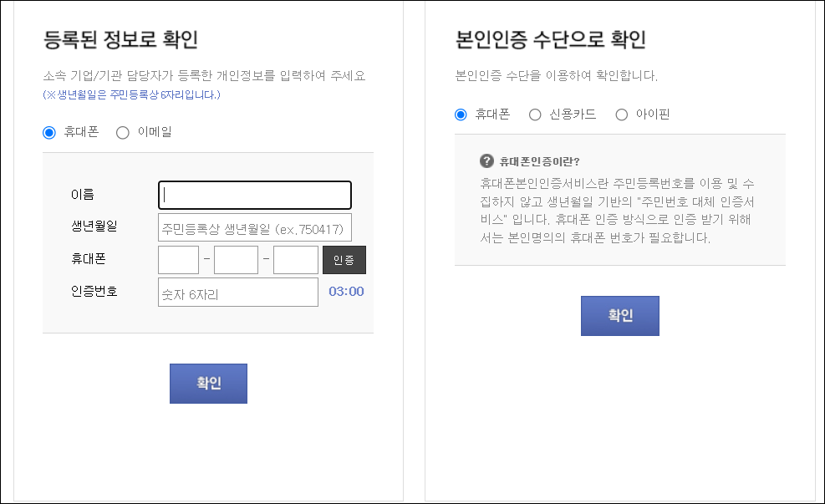Click the middle phone number box
The height and width of the screenshot is (504, 825).
point(236,259)
